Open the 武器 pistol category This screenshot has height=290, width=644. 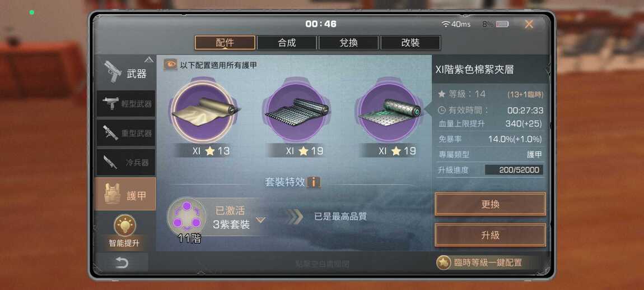(x=125, y=72)
